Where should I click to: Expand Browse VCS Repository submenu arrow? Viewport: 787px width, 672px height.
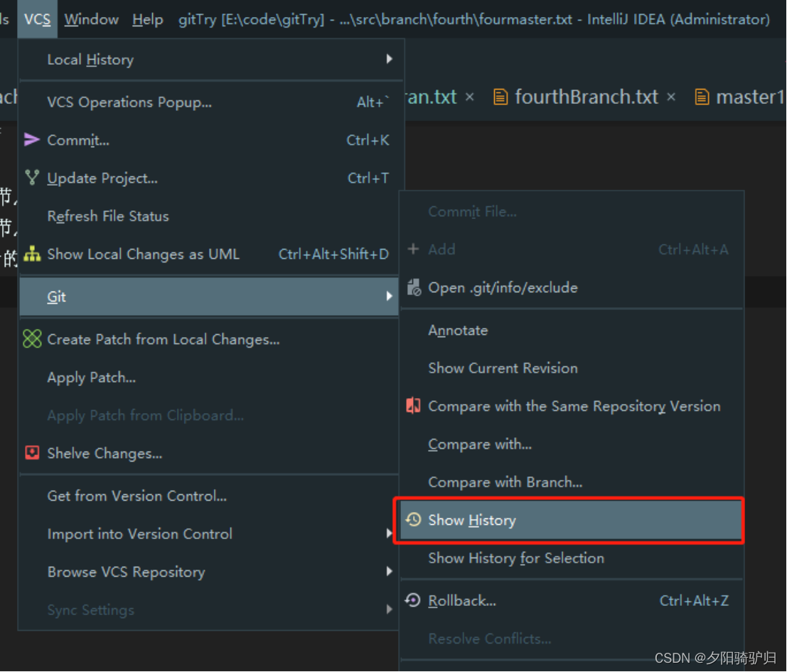[x=390, y=571]
